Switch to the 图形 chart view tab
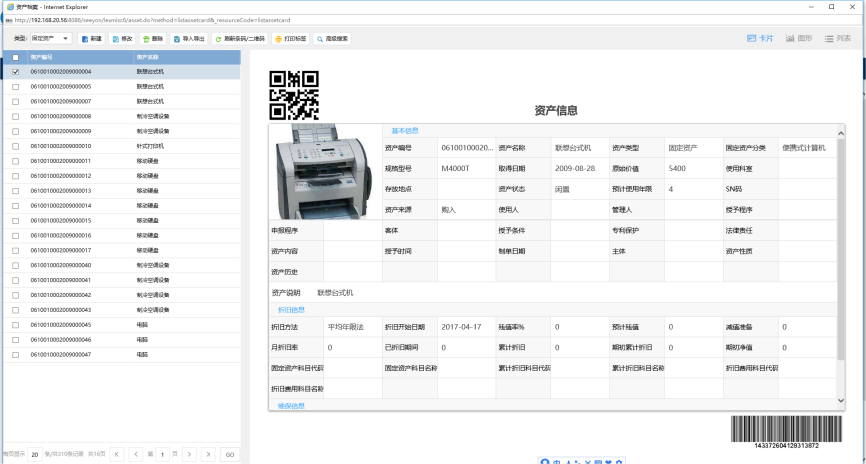 (798, 39)
